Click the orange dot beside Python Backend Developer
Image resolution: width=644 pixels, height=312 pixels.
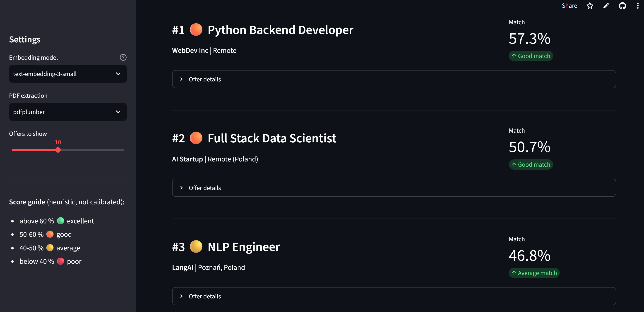tap(196, 30)
